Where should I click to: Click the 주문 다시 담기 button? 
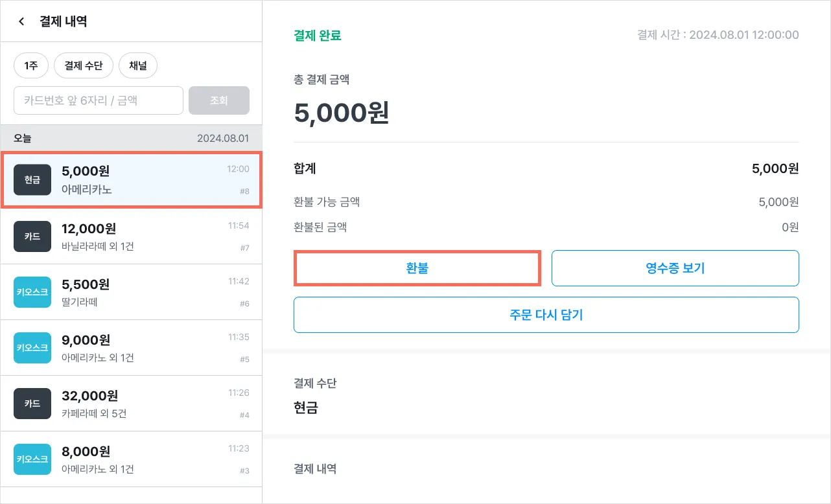point(546,315)
